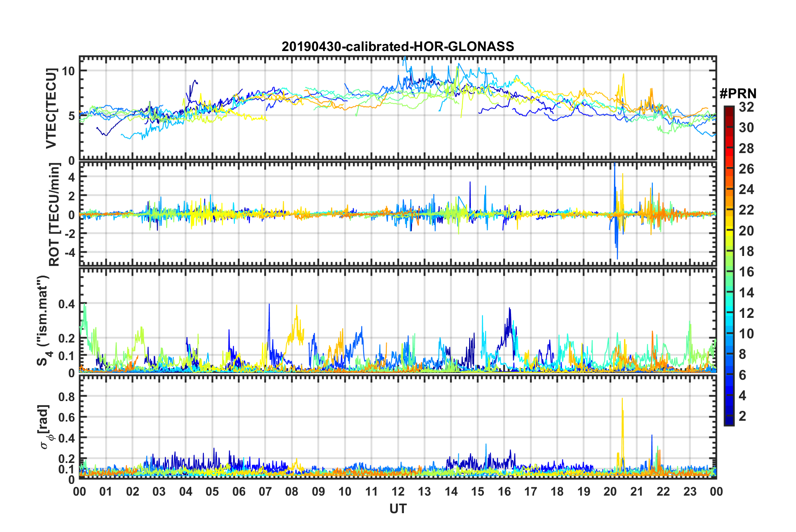Click sigma-phi y-axis tick label 0.8
The height and width of the screenshot is (532, 796).
[x=67, y=396]
